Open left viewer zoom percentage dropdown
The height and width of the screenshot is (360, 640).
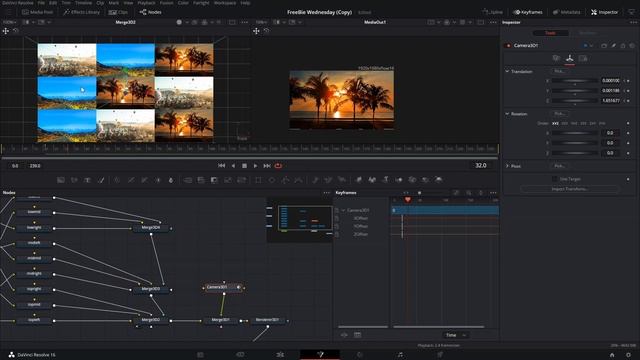point(10,22)
